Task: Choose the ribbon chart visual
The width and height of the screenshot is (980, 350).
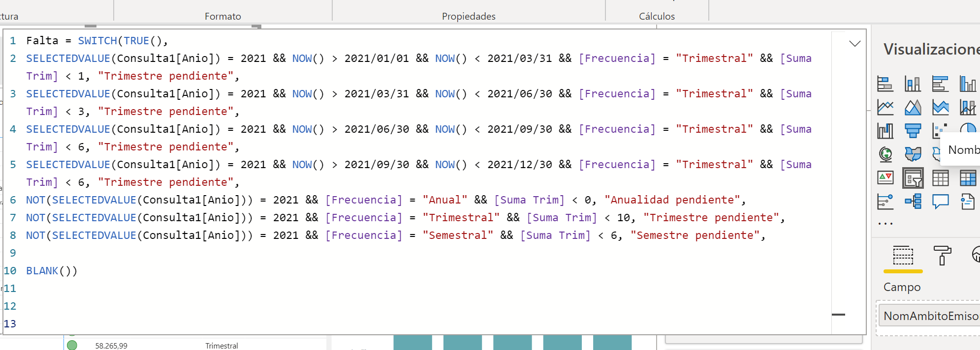Action: pyautogui.click(x=885, y=131)
